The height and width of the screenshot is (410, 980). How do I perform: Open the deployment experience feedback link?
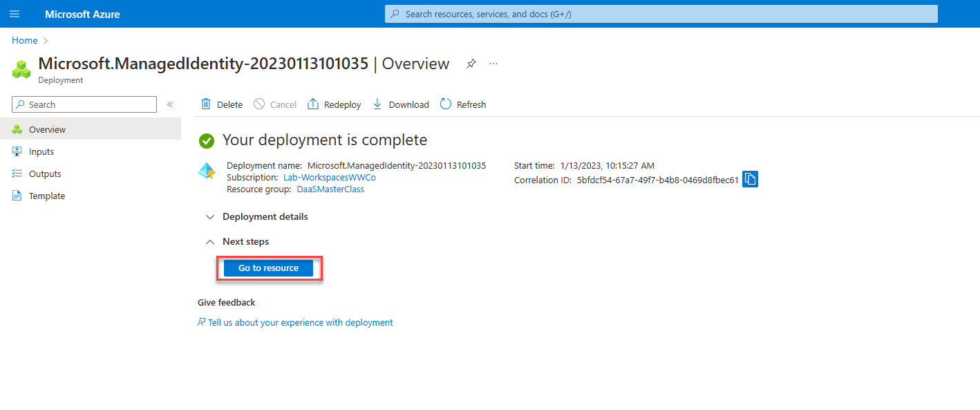(301, 322)
